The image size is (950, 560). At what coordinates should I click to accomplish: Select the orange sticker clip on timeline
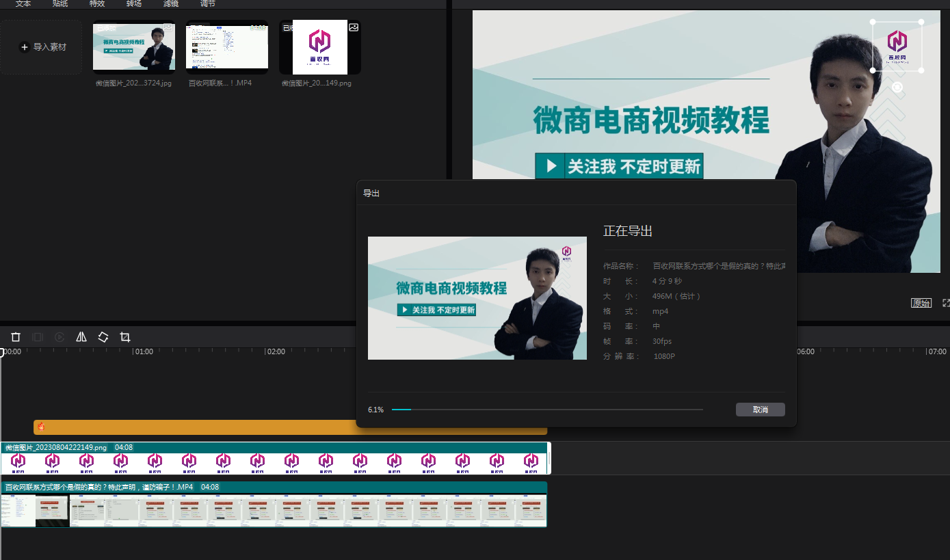click(x=291, y=427)
